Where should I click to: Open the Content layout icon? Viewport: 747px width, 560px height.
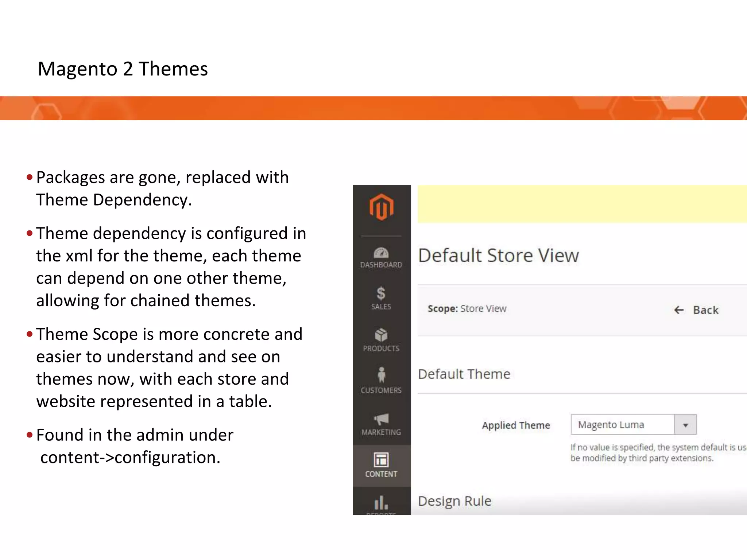point(381,460)
